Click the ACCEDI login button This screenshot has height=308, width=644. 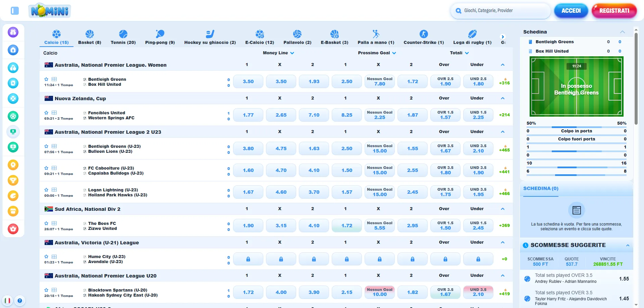(x=571, y=11)
